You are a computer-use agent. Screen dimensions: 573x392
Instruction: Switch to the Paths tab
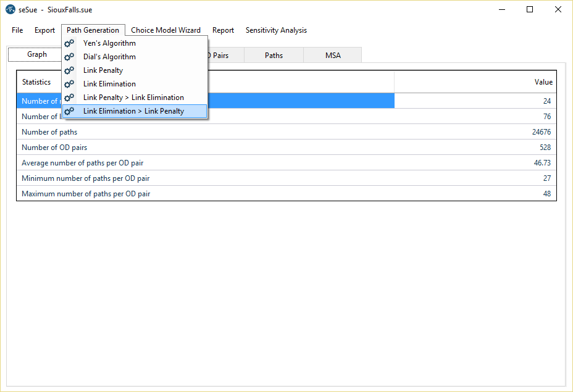(274, 56)
